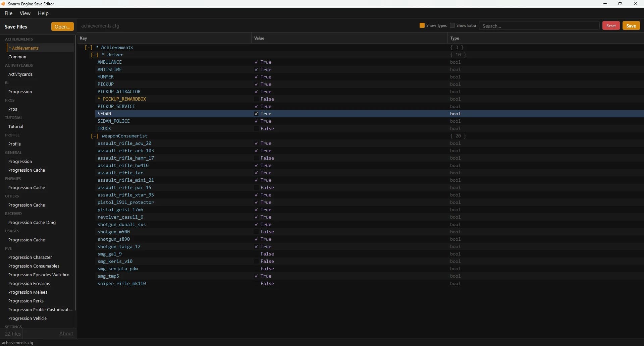Uncheck the smg_tmp5 checkbox

click(256, 276)
